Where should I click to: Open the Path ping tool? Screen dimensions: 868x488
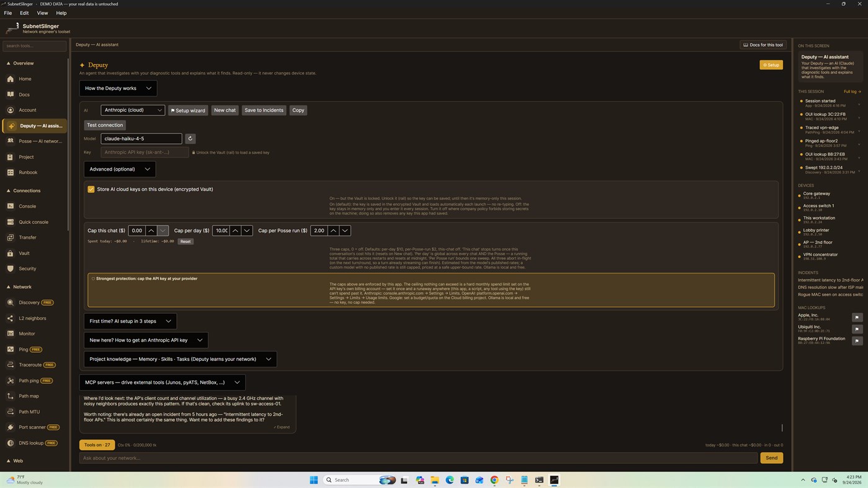[x=34, y=381]
